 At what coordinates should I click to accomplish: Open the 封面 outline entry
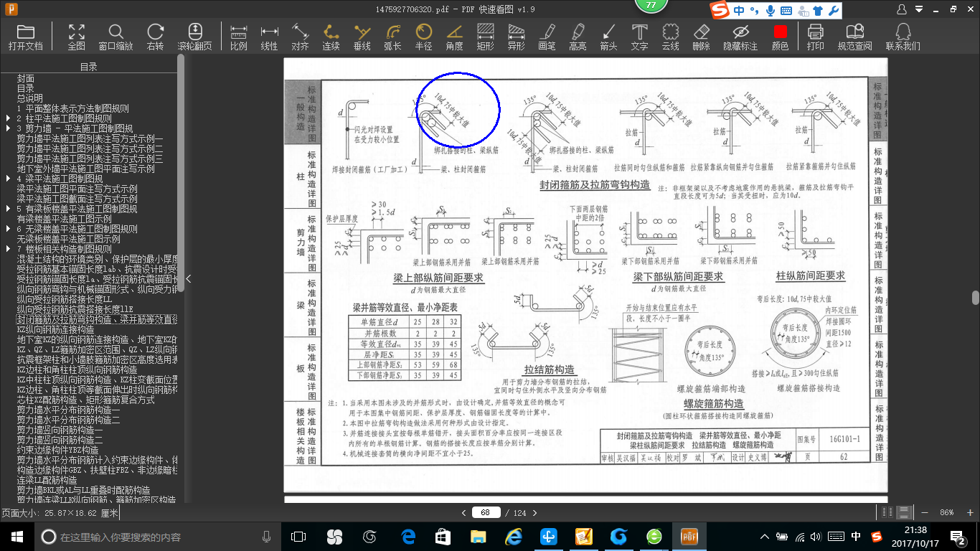pyautogui.click(x=26, y=78)
